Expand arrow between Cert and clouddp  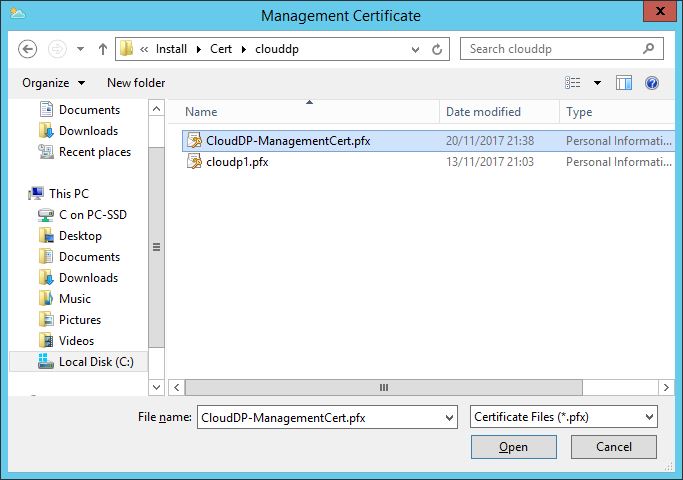click(x=244, y=49)
